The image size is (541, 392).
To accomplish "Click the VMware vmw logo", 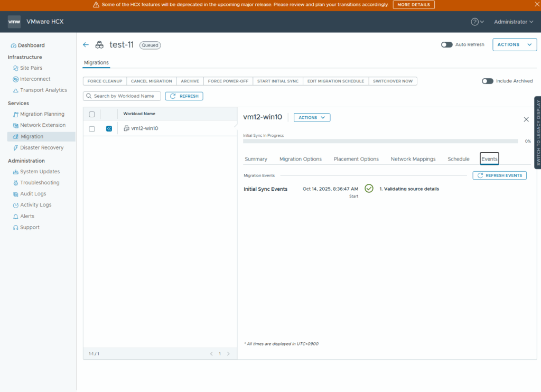I will [14, 22].
